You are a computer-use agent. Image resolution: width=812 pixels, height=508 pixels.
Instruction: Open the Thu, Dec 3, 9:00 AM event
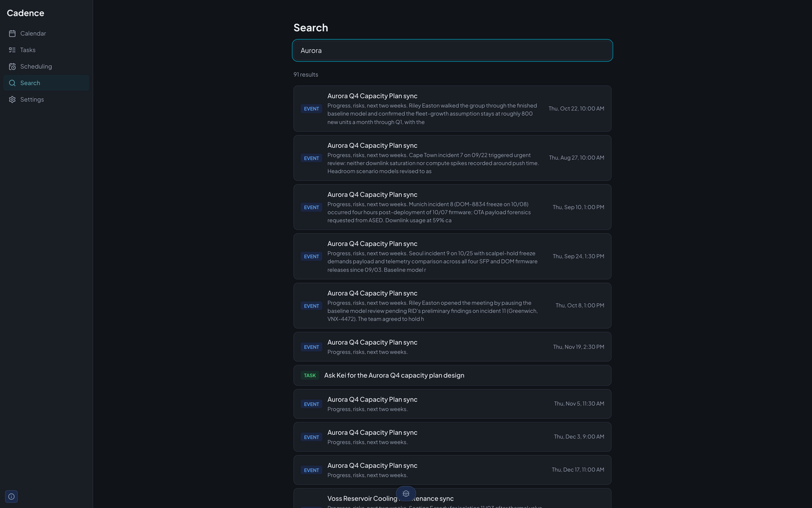coord(452,437)
